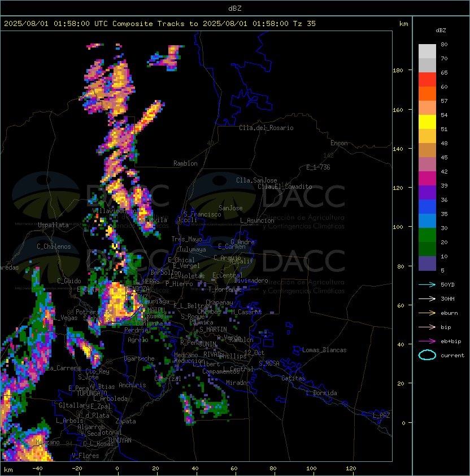The width and height of the screenshot is (470, 476).
Task: Click the Composite Tracks timestamp header text
Action: coord(160,24)
